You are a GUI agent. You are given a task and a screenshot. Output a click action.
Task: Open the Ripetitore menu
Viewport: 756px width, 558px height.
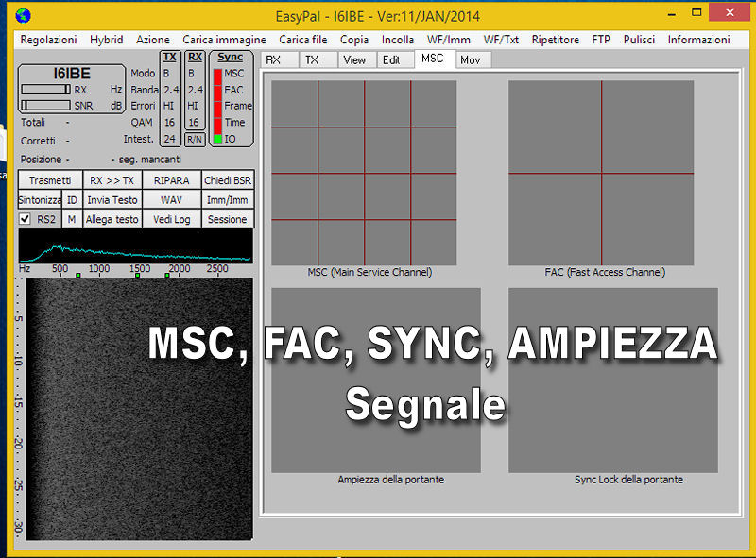tap(556, 40)
